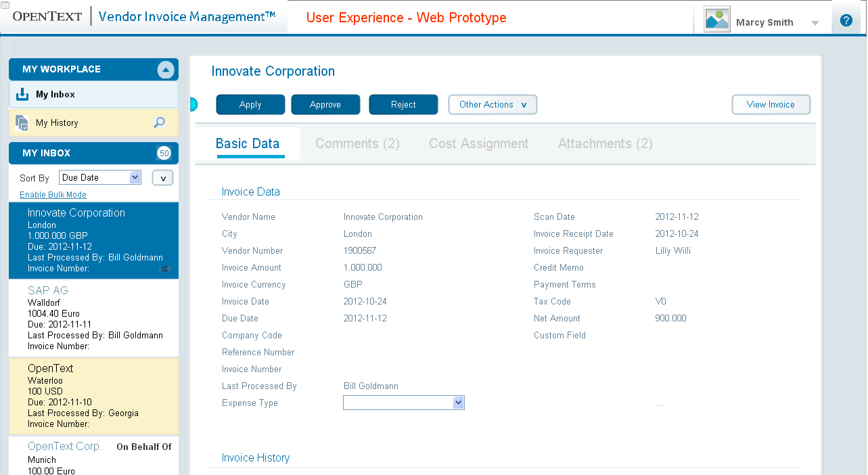868x475 pixels.
Task: Click My Inbox in My Workplace
Action: coord(93,95)
